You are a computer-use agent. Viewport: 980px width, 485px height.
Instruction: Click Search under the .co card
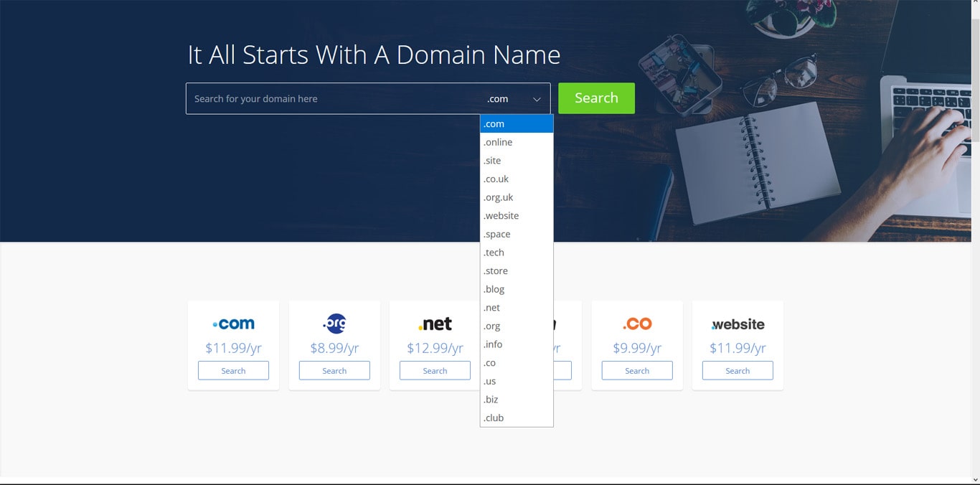(x=637, y=371)
